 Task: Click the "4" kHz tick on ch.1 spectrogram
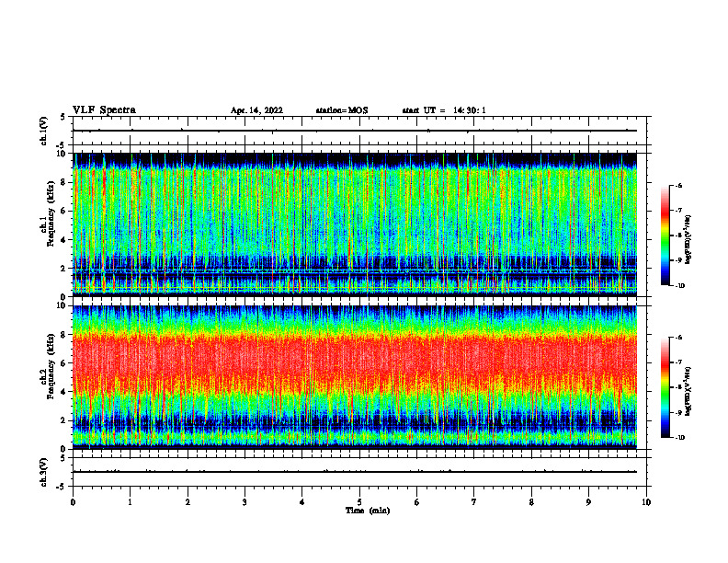[64, 240]
